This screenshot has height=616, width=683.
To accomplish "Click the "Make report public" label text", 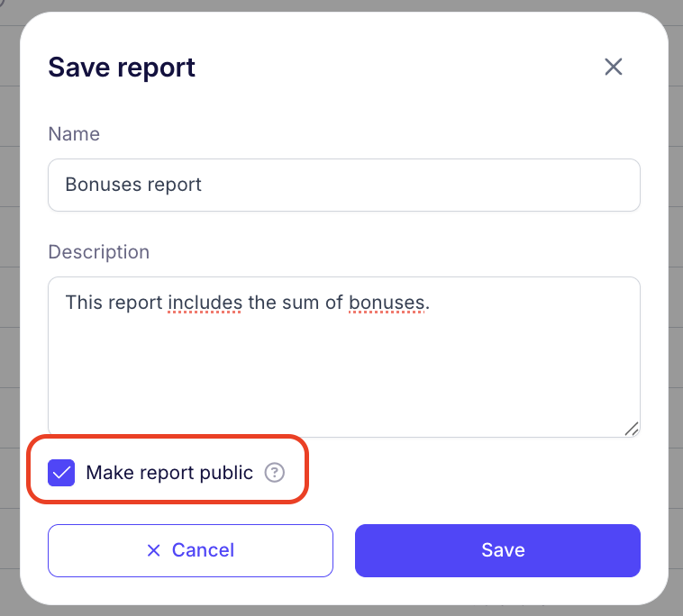I will 169,473.
